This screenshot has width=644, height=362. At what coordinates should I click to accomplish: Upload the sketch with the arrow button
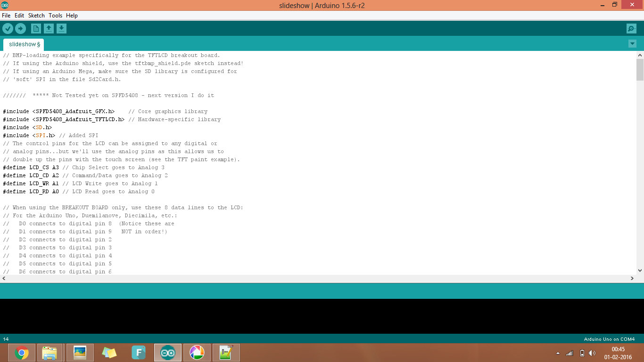(x=20, y=29)
